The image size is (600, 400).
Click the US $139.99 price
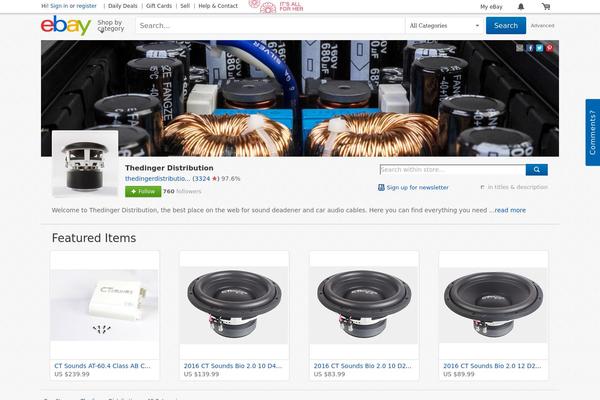(x=201, y=374)
